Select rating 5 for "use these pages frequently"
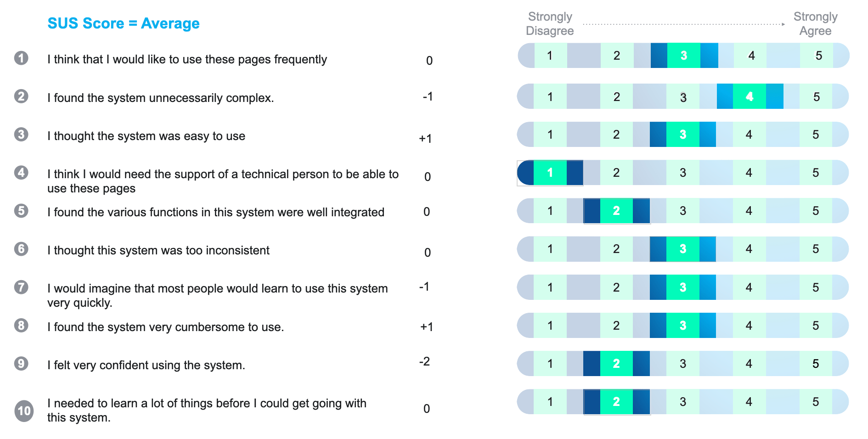Image resolution: width=868 pixels, height=439 pixels. 818,56
